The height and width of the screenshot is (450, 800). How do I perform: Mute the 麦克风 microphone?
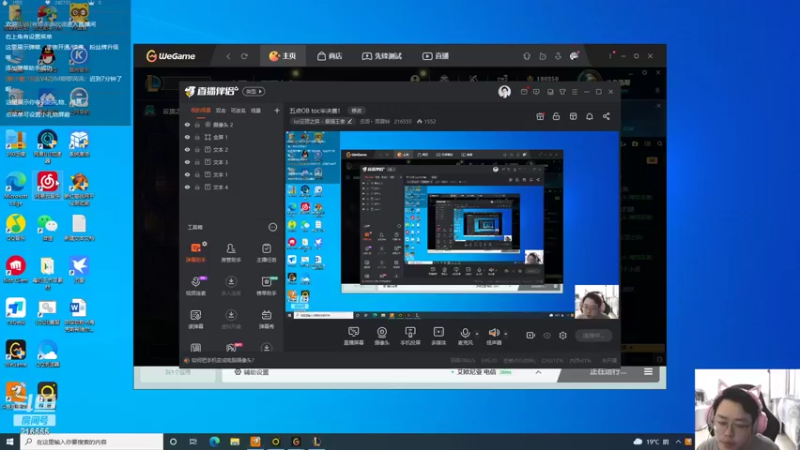pyautogui.click(x=465, y=336)
